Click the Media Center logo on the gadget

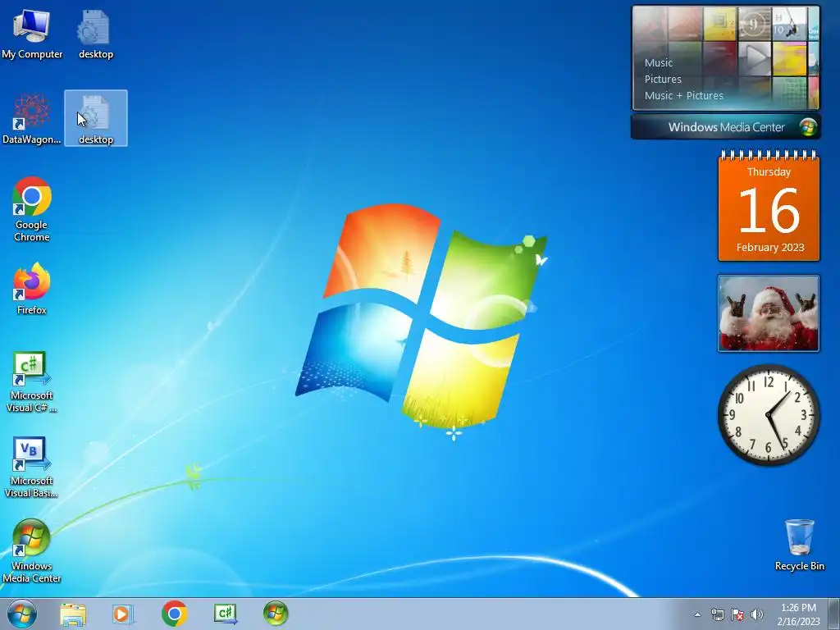pos(807,127)
